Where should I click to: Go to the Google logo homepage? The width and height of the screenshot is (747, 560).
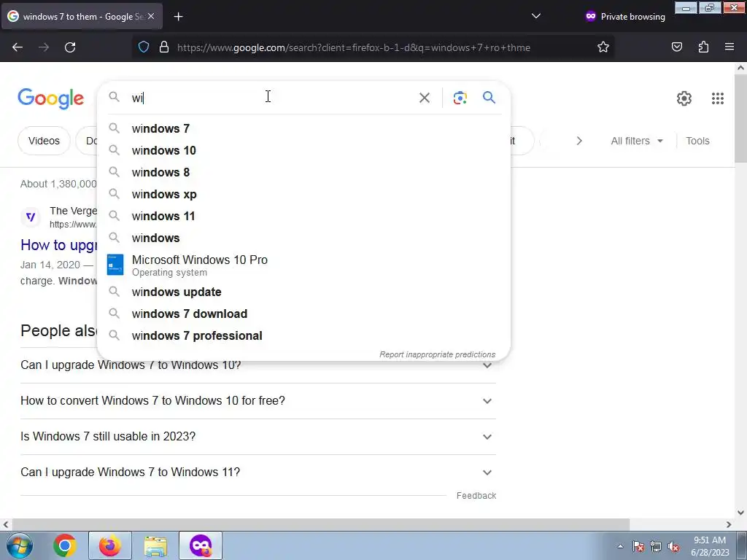[x=50, y=98]
